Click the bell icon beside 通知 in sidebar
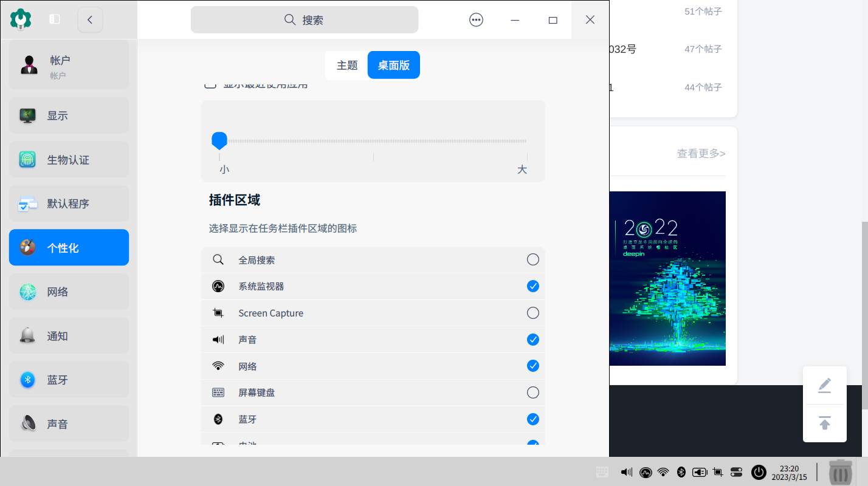868x486 pixels. pos(28,336)
